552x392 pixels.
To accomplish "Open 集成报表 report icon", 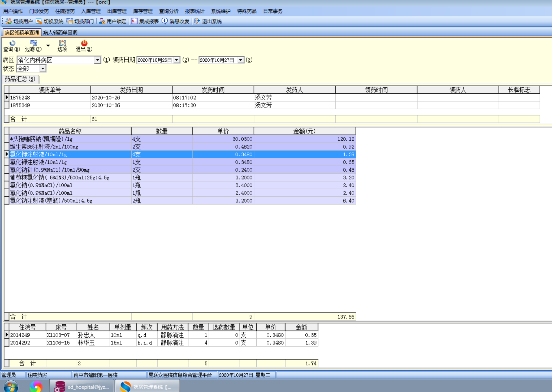I will point(135,21).
